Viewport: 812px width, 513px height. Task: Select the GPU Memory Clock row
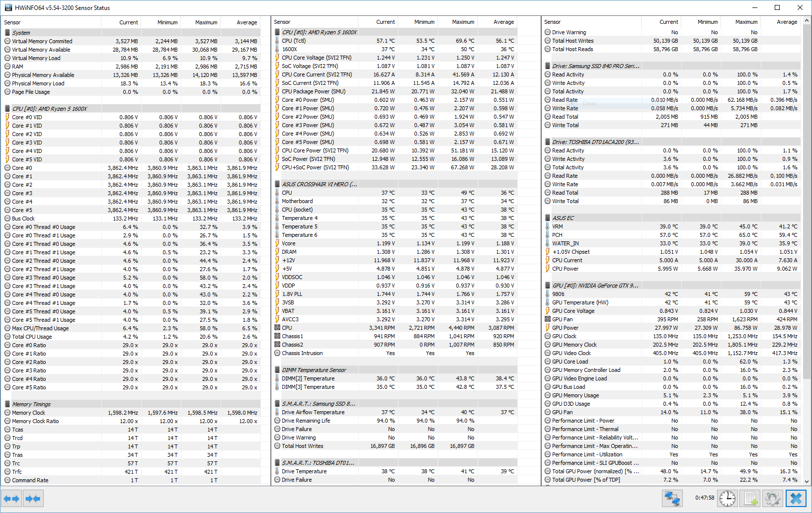[672, 345]
